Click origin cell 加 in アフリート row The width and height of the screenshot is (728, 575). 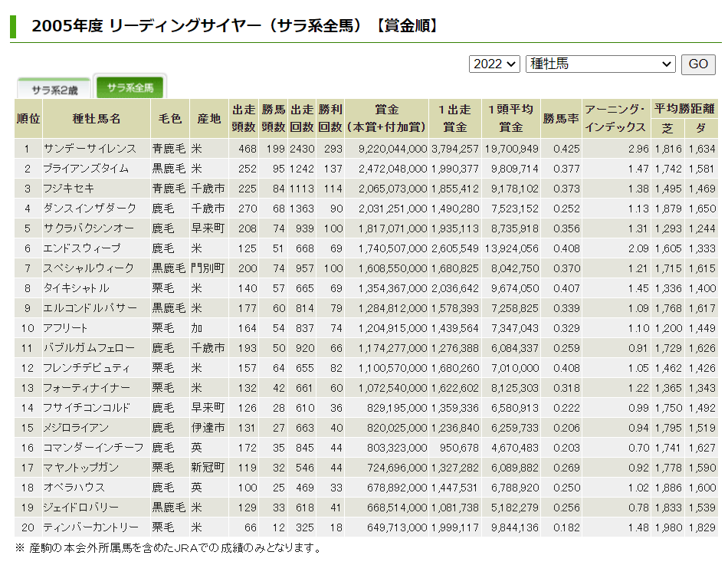[197, 328]
